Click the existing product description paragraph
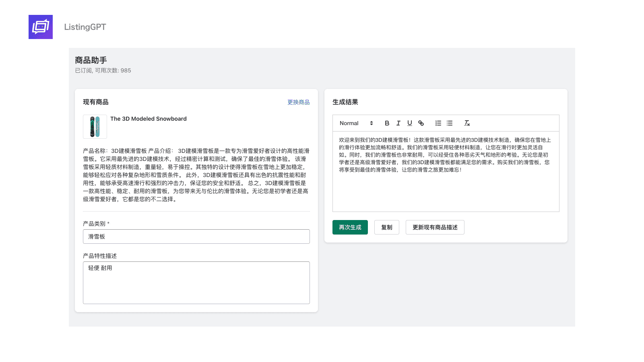644x362 pixels. [196, 175]
